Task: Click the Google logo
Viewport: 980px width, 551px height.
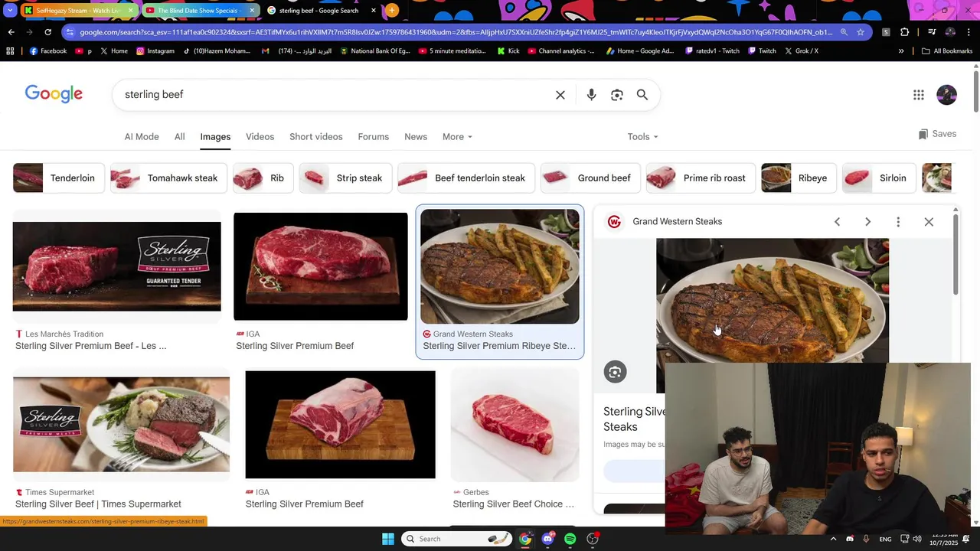Action: pyautogui.click(x=54, y=94)
